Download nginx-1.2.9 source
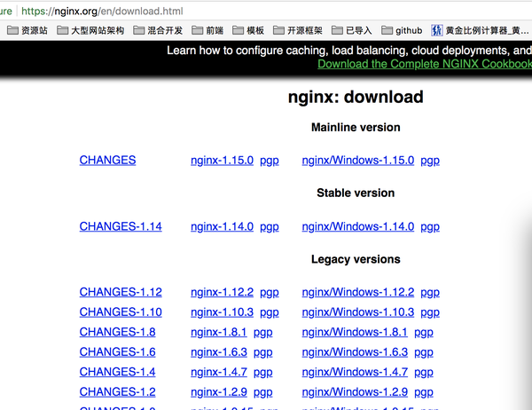The width and height of the screenshot is (532, 410). [x=219, y=392]
